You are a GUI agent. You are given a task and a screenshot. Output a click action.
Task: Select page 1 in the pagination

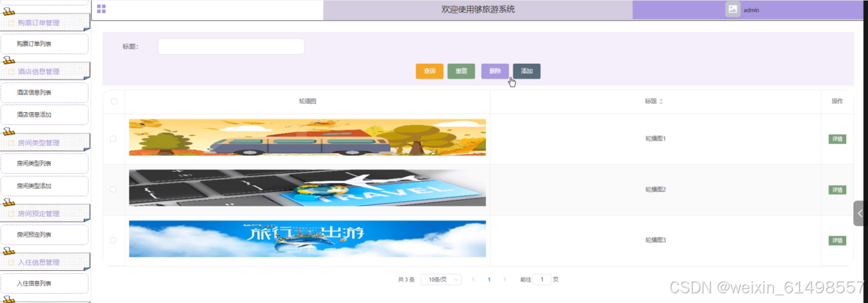[489, 279]
